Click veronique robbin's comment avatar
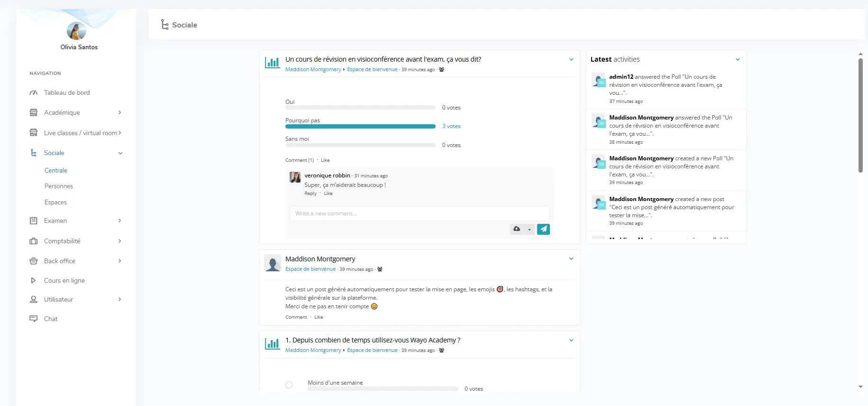Screen dimensions: 868x406 pyautogui.click(x=295, y=177)
